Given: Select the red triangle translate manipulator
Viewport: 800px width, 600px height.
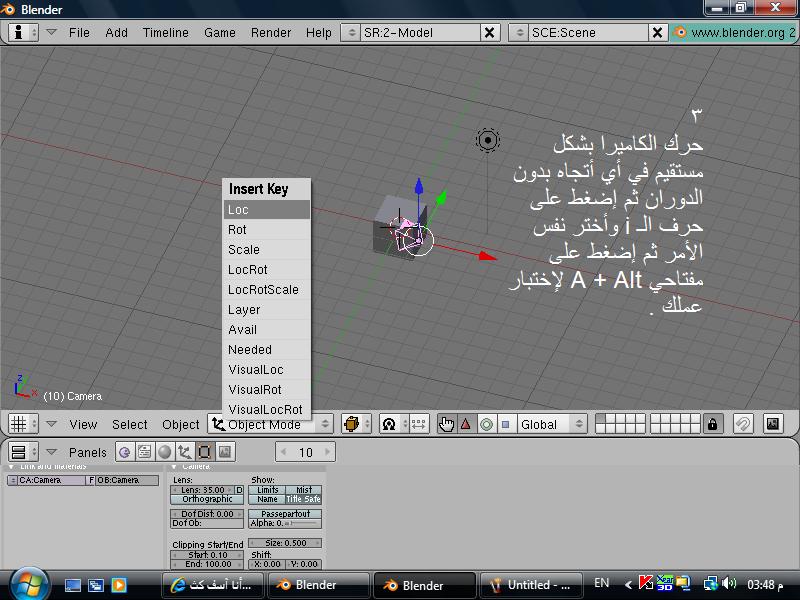Looking at the screenshot, I should [466, 424].
